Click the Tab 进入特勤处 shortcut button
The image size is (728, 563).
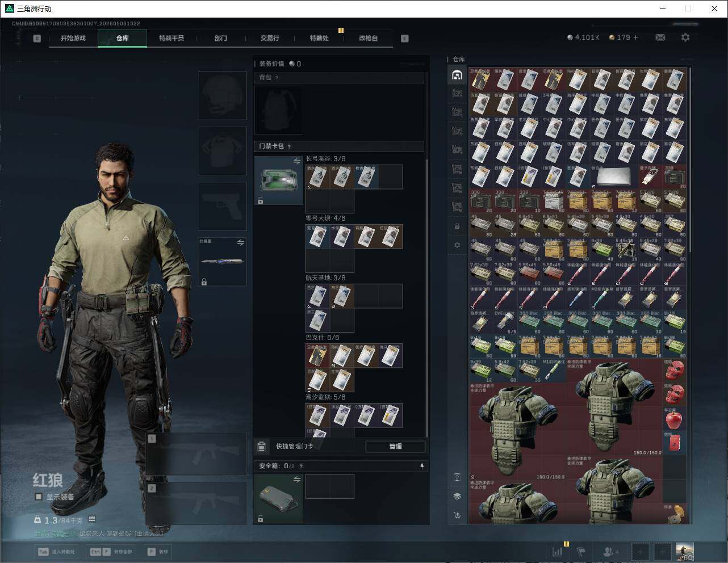(x=56, y=552)
